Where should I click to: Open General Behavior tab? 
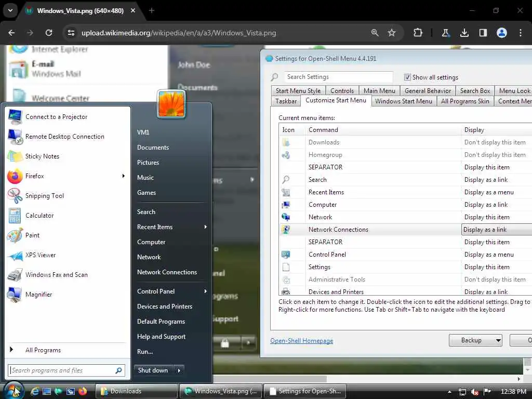(428, 90)
